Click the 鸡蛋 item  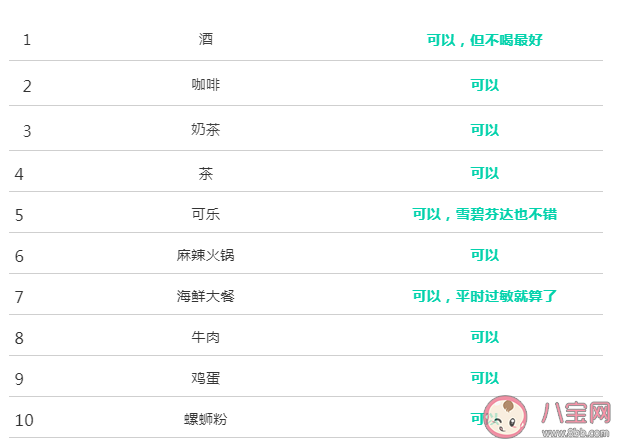pyautogui.click(x=206, y=378)
